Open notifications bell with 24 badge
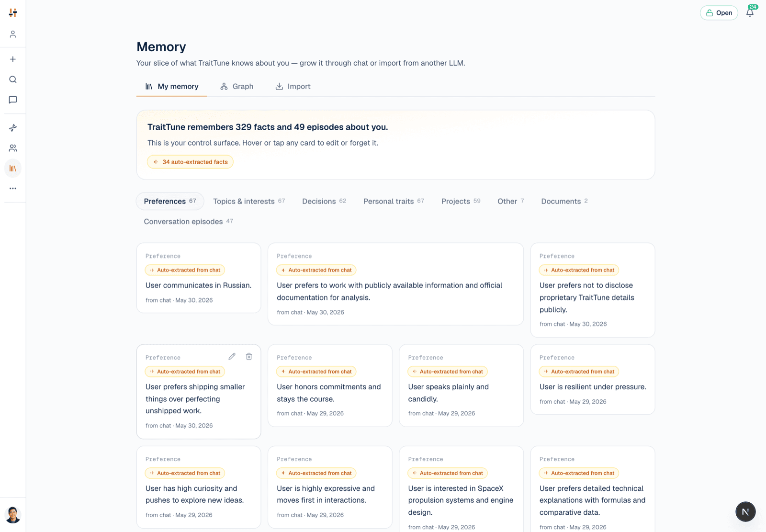This screenshot has width=766, height=532. click(750, 12)
